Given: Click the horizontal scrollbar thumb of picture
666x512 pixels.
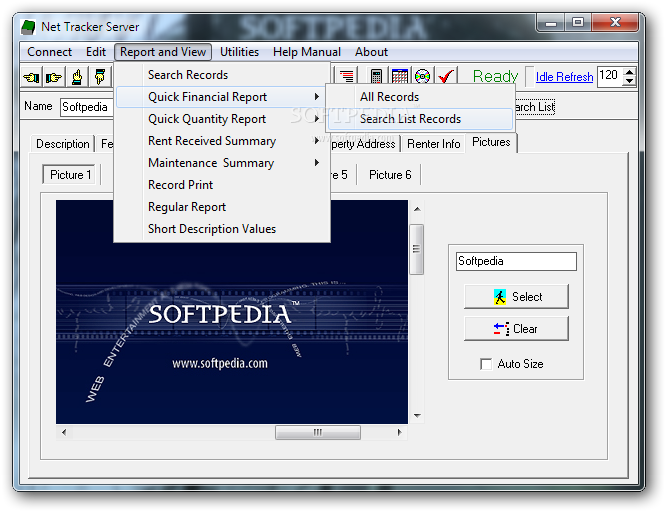Looking at the screenshot, I should pyautogui.click(x=318, y=433).
